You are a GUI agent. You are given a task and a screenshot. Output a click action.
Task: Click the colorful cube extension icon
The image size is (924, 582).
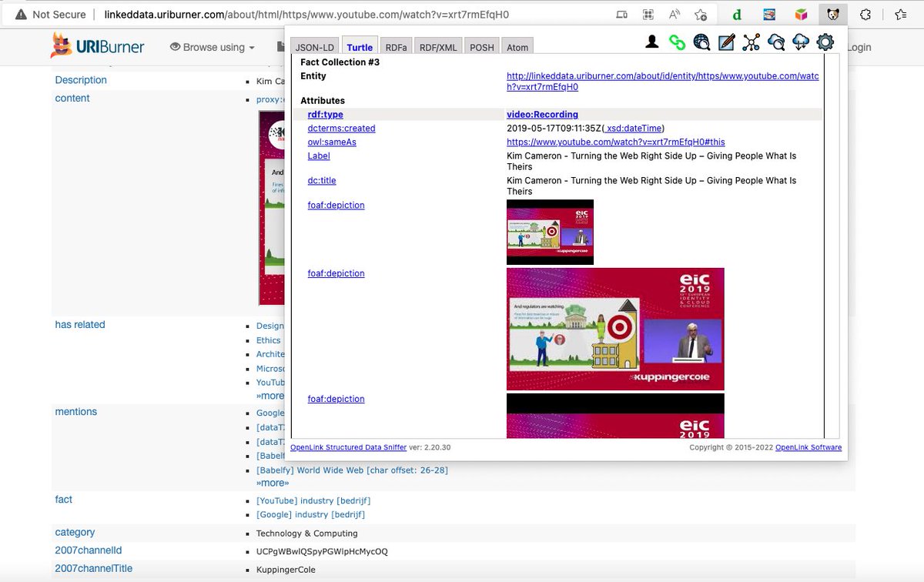tap(802, 14)
